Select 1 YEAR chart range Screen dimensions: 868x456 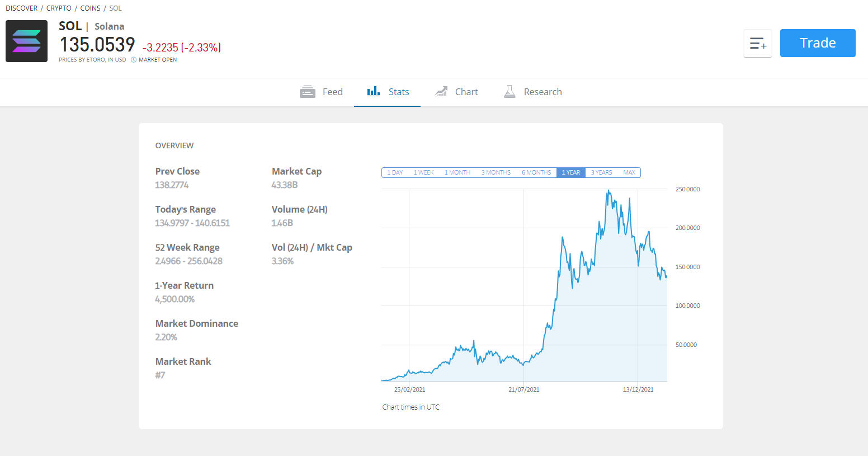571,172
